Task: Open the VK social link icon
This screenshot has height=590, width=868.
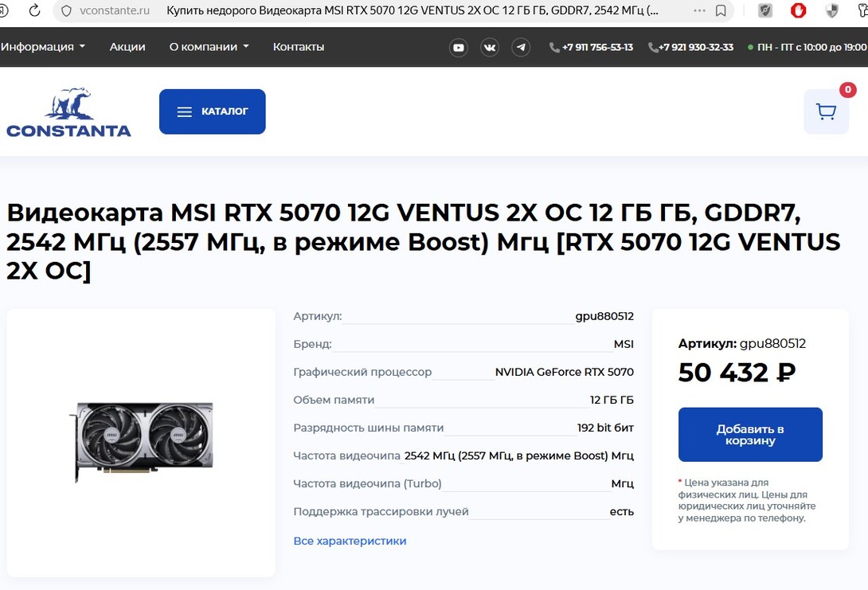Action: tap(490, 48)
